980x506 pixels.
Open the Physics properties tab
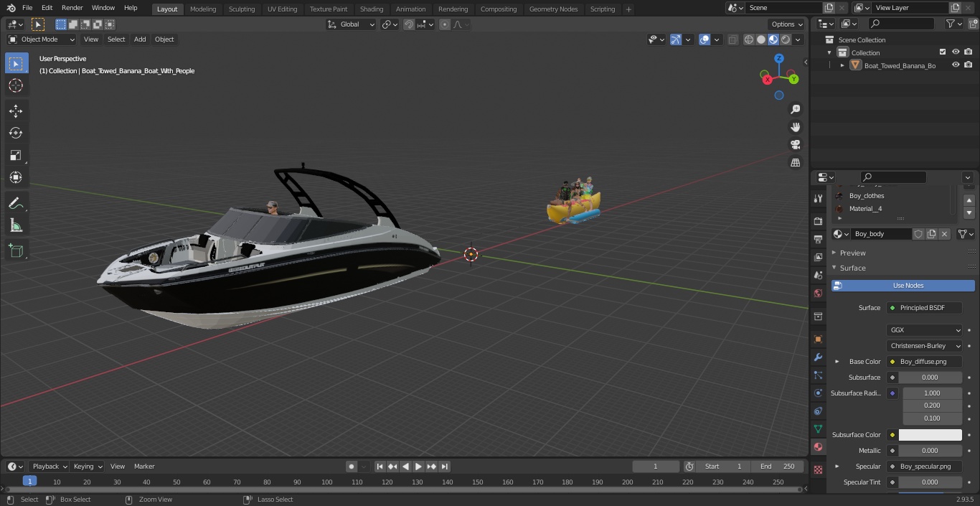[x=818, y=393]
